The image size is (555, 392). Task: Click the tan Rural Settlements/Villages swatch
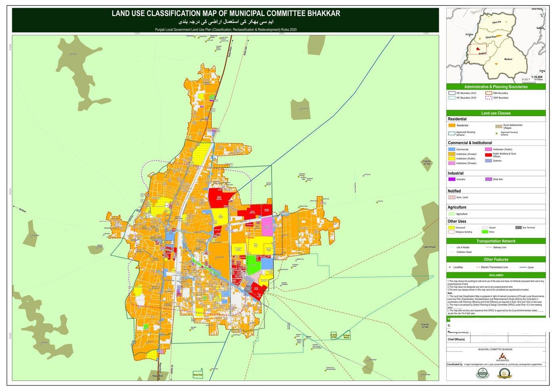[498, 126]
